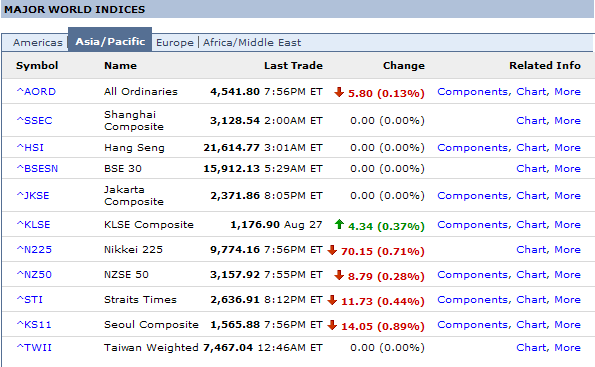Switch to the Americas tab
This screenshot has height=367, width=595.
click(38, 43)
